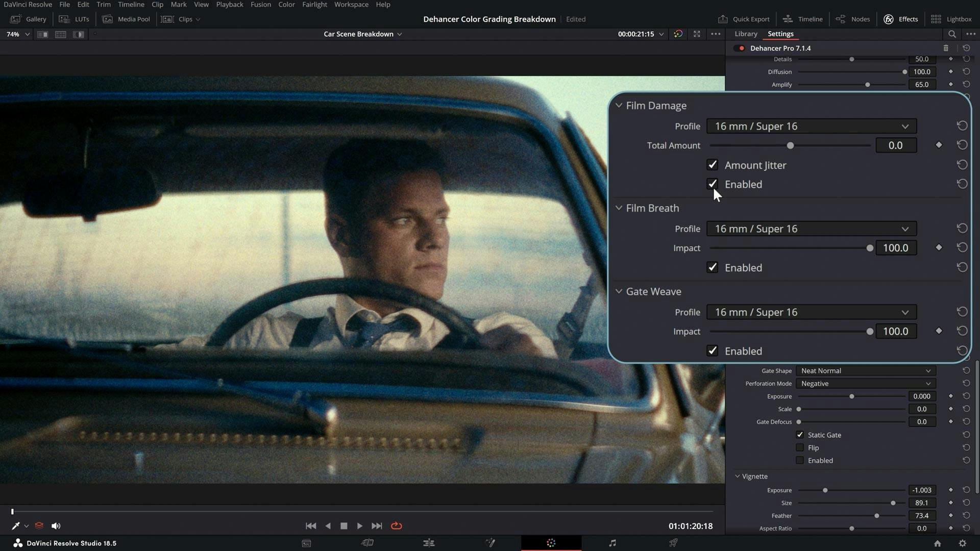Screen dimensions: 980x551
Task: Uncheck the Amount Jitter checkbox
Action: pos(713,165)
